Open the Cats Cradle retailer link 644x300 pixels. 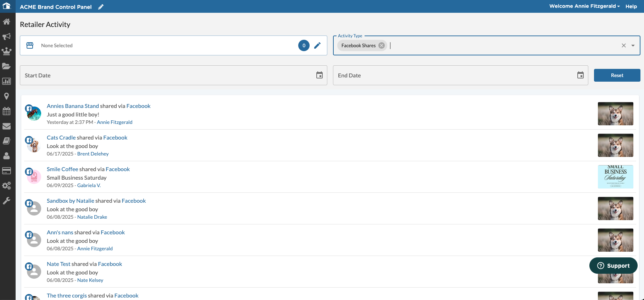tap(61, 137)
